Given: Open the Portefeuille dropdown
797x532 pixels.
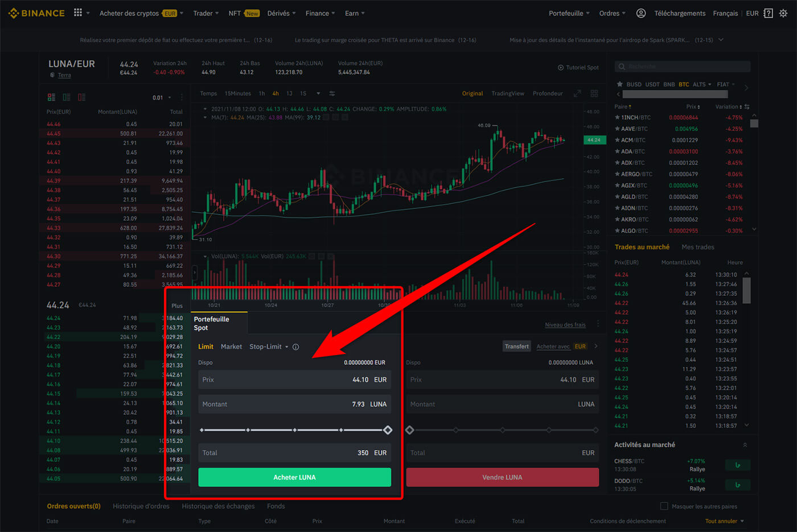Looking at the screenshot, I should click(569, 13).
